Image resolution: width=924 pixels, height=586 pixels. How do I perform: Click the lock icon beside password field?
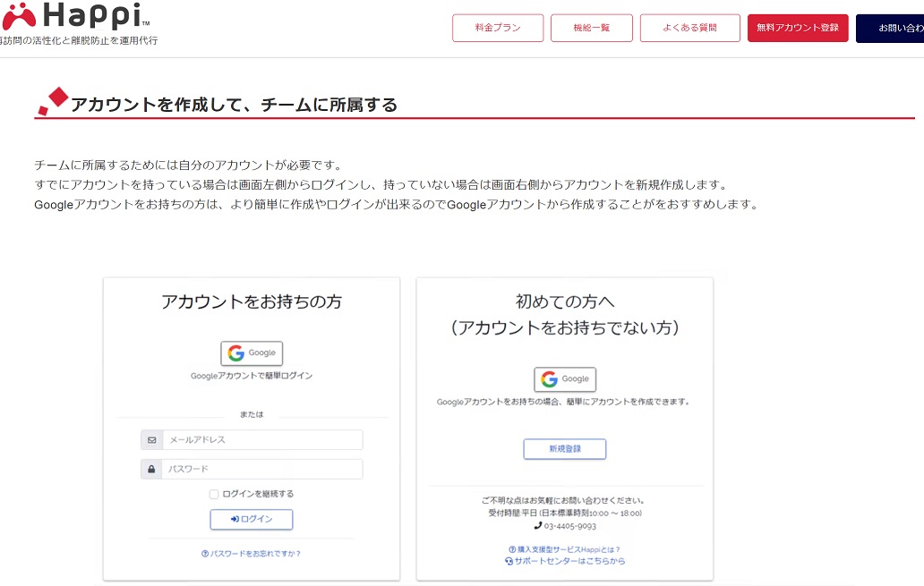point(151,470)
